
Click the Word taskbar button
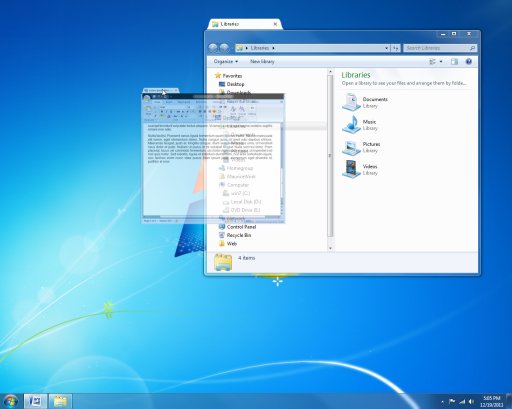click(x=35, y=401)
